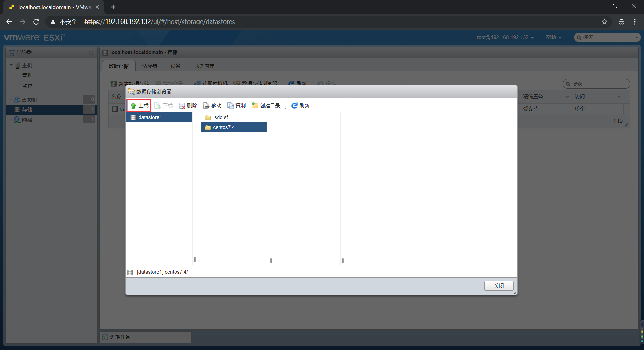Click the VMware ESXi logo
Viewport: 644px width, 350px height.
[x=34, y=37]
